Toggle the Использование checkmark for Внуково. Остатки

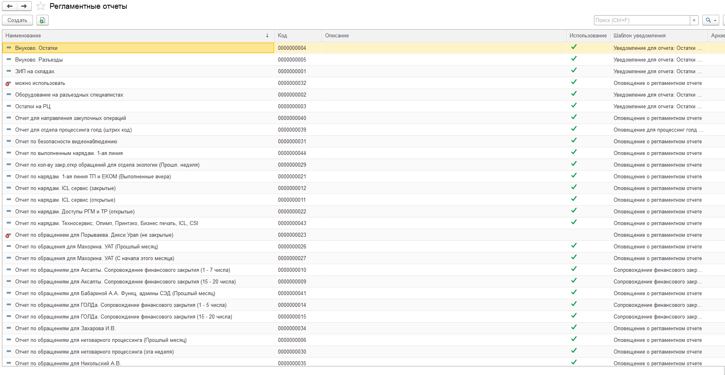[x=574, y=47]
